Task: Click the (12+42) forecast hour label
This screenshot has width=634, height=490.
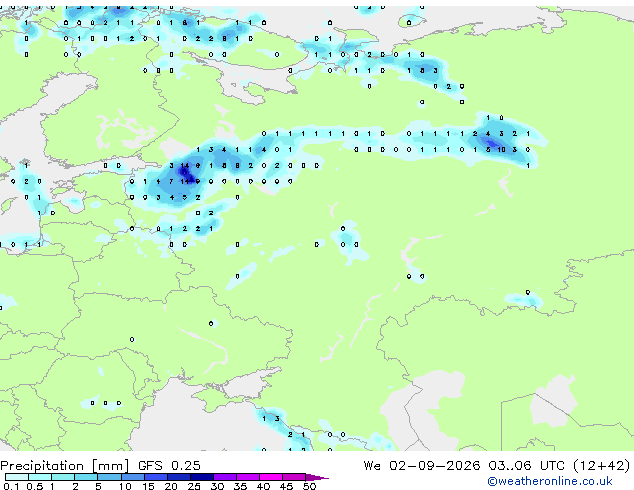Action: tap(602, 466)
